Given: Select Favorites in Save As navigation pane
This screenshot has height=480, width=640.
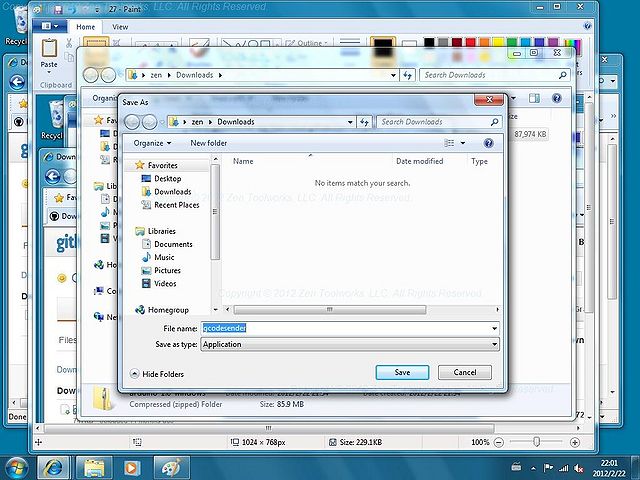Looking at the screenshot, I should click(162, 165).
